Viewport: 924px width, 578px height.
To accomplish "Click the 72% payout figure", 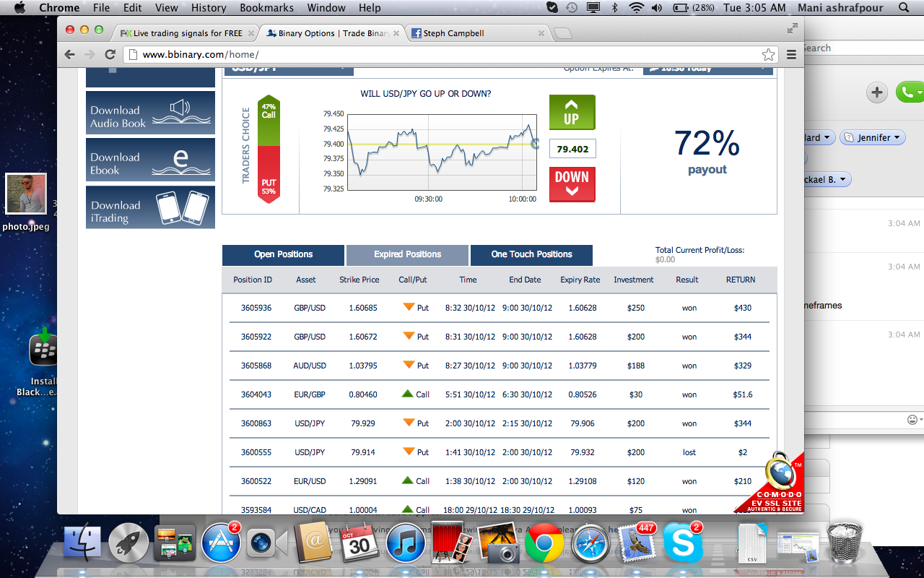I will (x=707, y=143).
